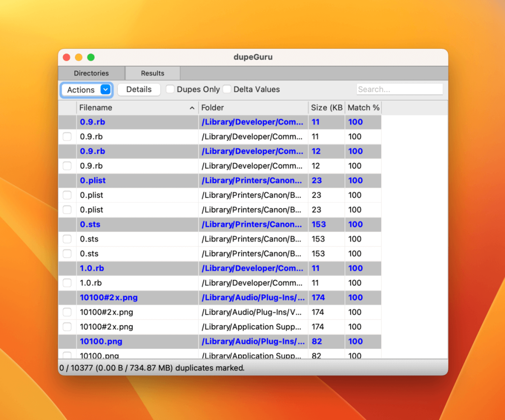The height and width of the screenshot is (420, 505).
Task: Click the sort arrow on the Filename column
Action: click(192, 107)
